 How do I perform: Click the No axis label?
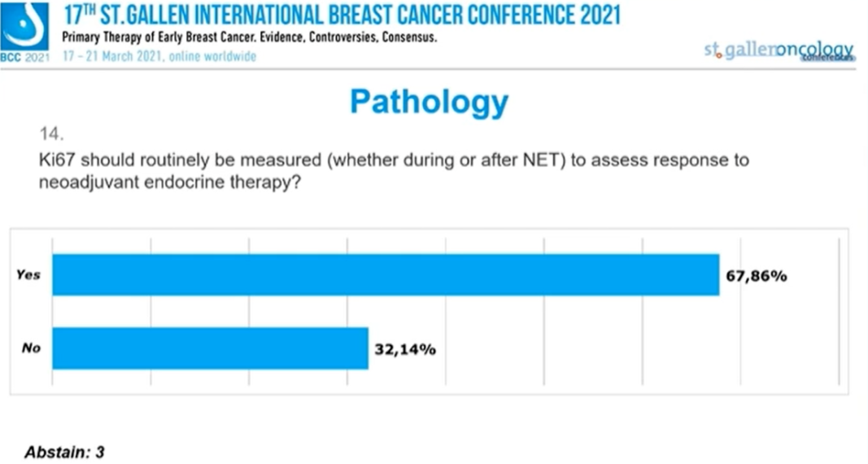pos(31,348)
